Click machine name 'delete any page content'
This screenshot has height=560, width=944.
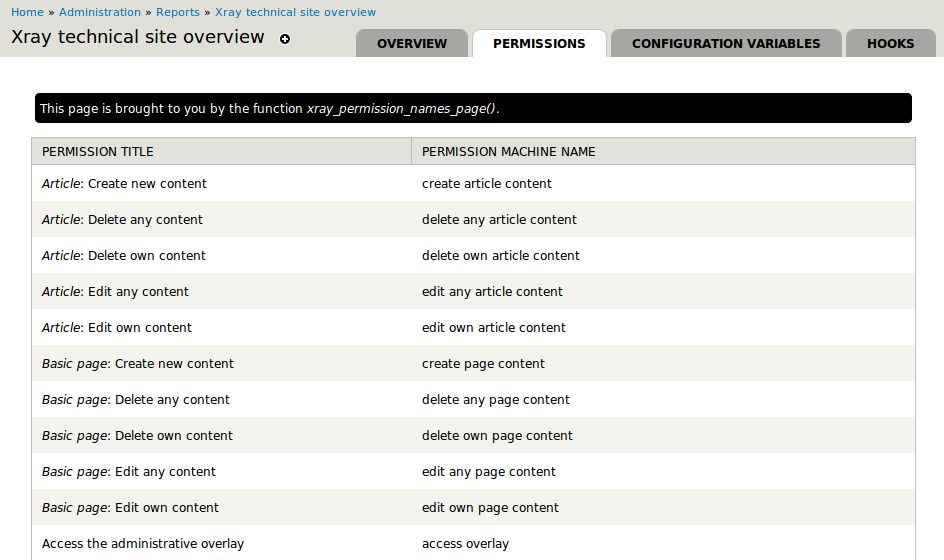[495, 400]
